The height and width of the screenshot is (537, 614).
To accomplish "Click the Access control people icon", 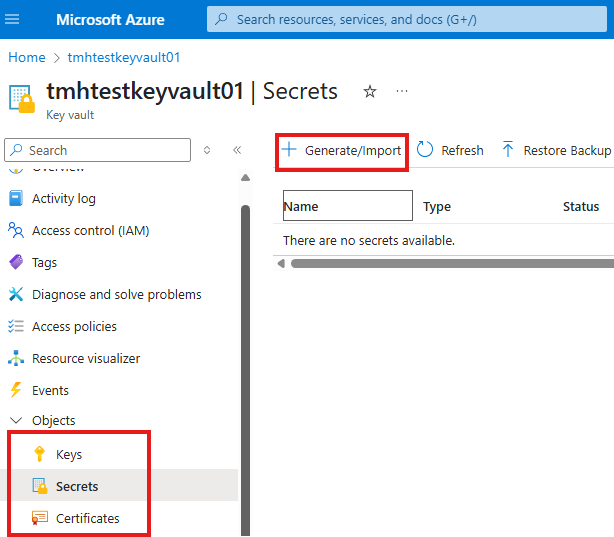I will click(x=16, y=230).
